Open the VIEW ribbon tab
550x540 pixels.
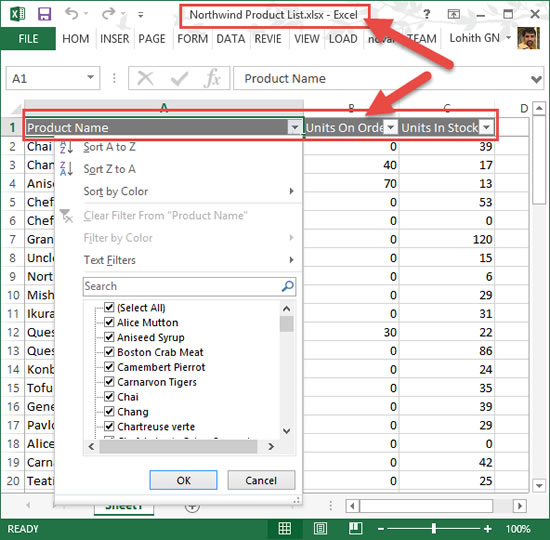pyautogui.click(x=307, y=39)
